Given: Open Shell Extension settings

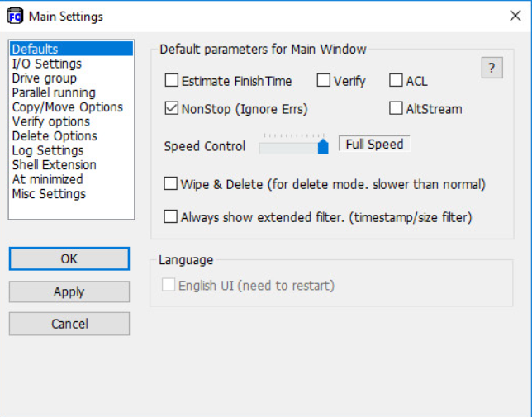Looking at the screenshot, I should pos(54,165).
